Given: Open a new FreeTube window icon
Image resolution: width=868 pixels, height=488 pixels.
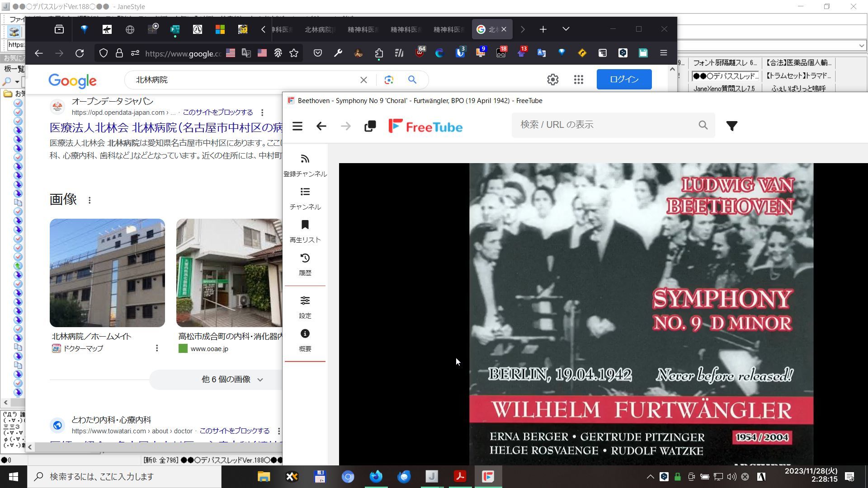Looking at the screenshot, I should pos(370,126).
